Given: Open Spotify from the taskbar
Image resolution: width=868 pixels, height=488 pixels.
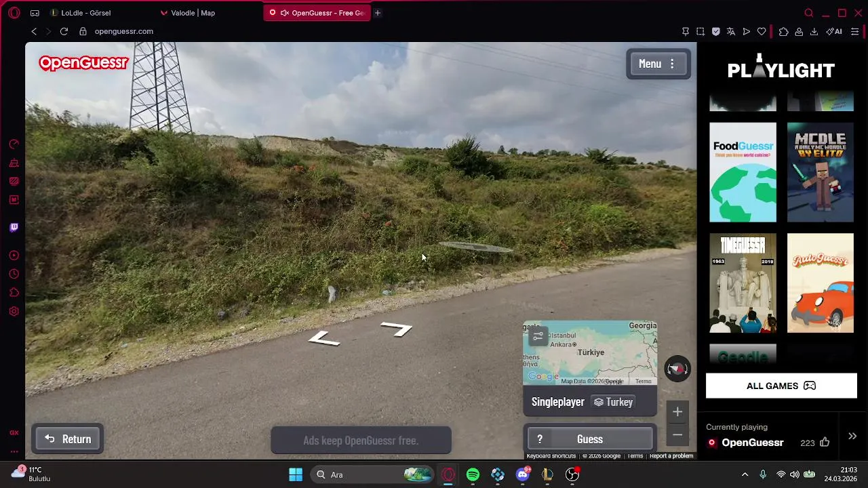Looking at the screenshot, I should click(473, 474).
